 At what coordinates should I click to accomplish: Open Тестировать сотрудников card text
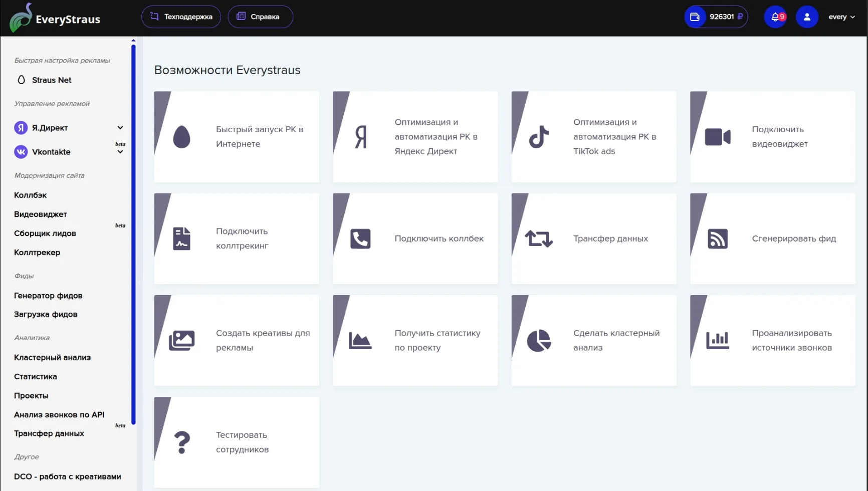242,442
